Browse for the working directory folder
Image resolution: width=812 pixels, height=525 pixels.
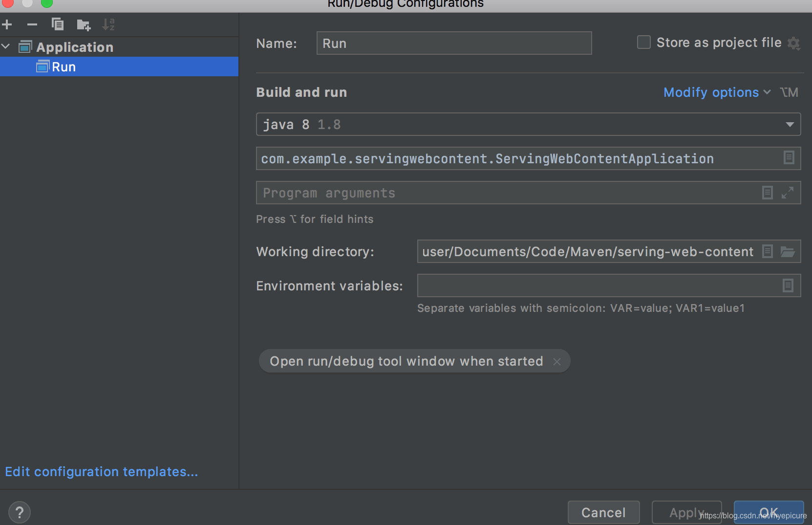[788, 251]
